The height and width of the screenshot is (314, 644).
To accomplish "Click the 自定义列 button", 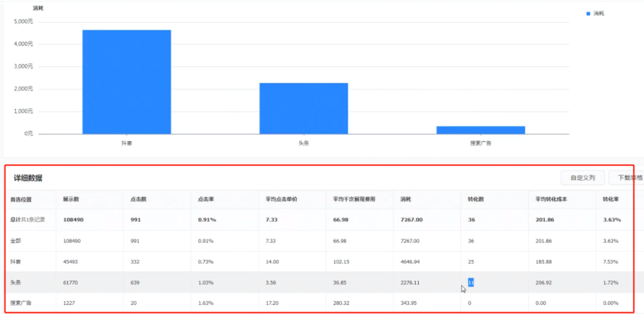I will [x=583, y=178].
